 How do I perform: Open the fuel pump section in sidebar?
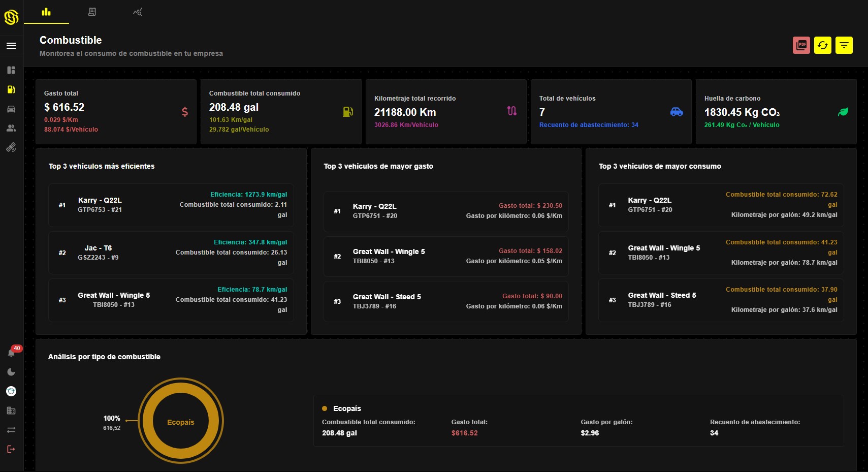tap(11, 90)
